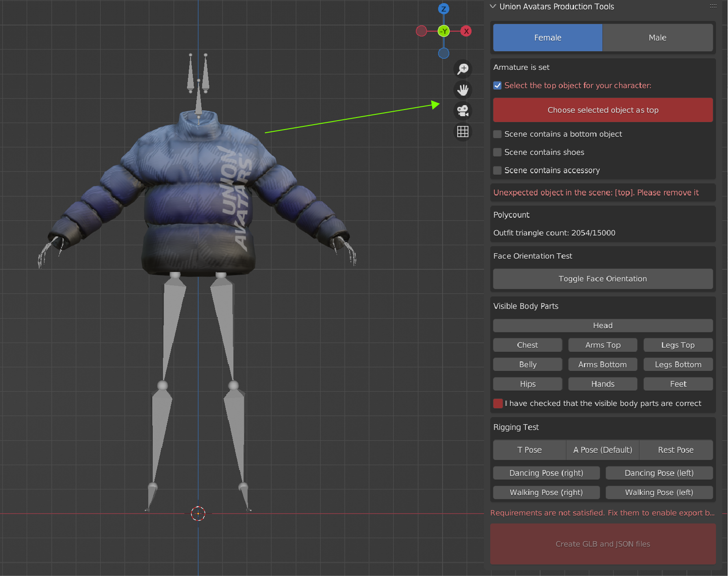Apply Dancing Pose (right)
Image resolution: width=728 pixels, height=576 pixels.
point(546,473)
